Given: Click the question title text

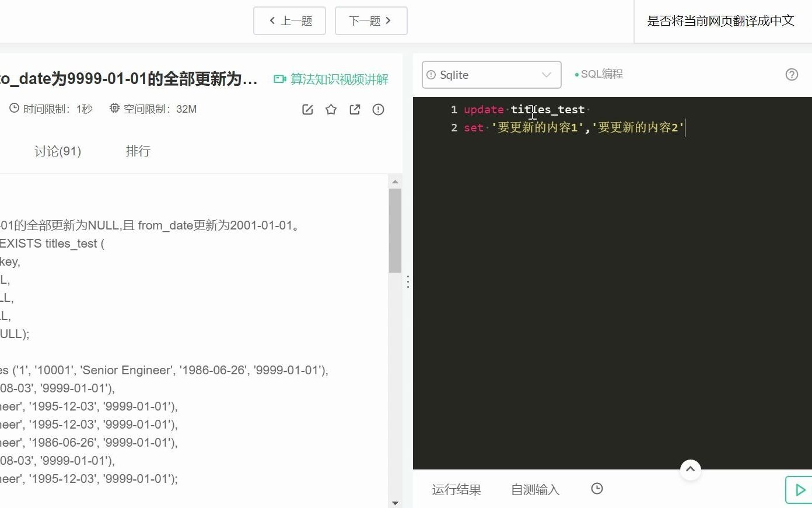Looking at the screenshot, I should tap(129, 79).
